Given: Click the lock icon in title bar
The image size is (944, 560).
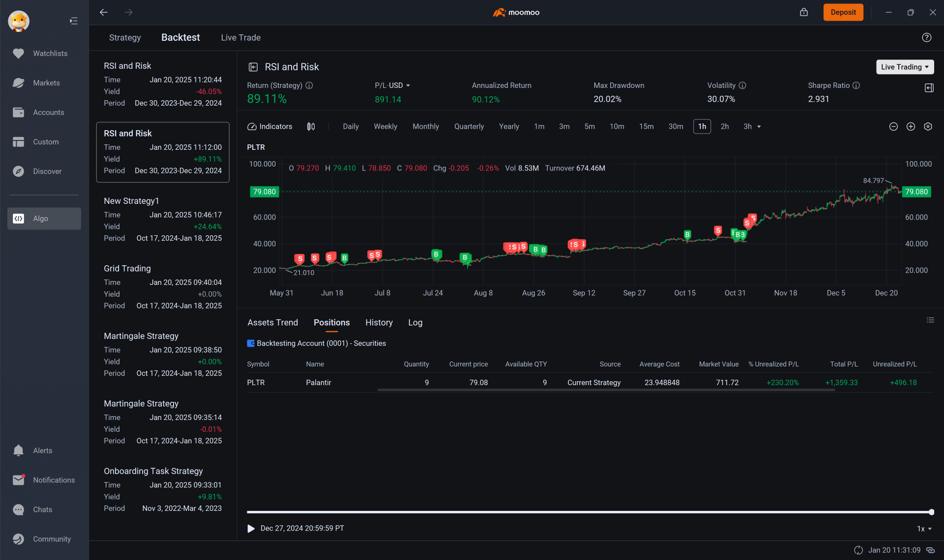Looking at the screenshot, I should pos(804,12).
